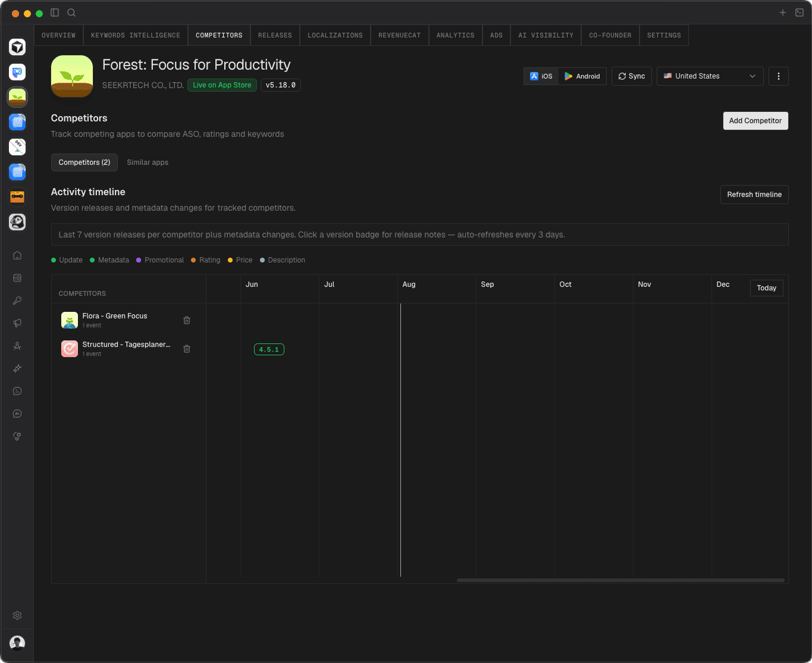Open the United States country dropdown

[710, 76]
